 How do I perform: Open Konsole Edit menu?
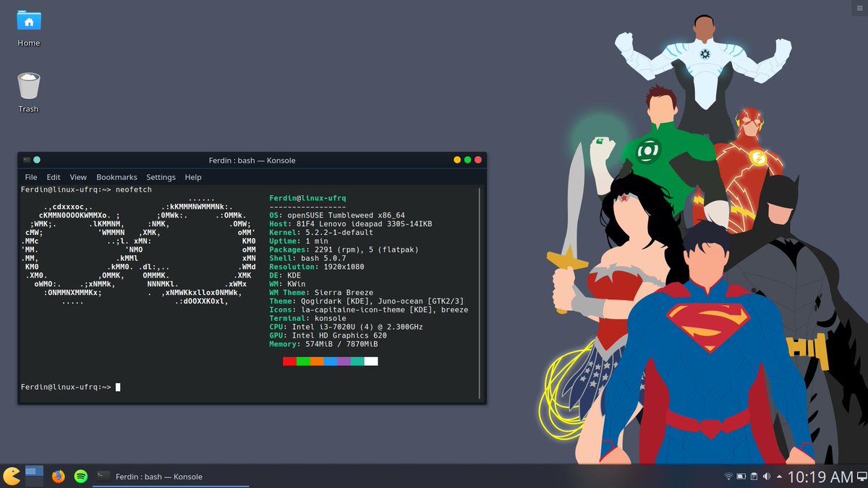click(x=54, y=177)
